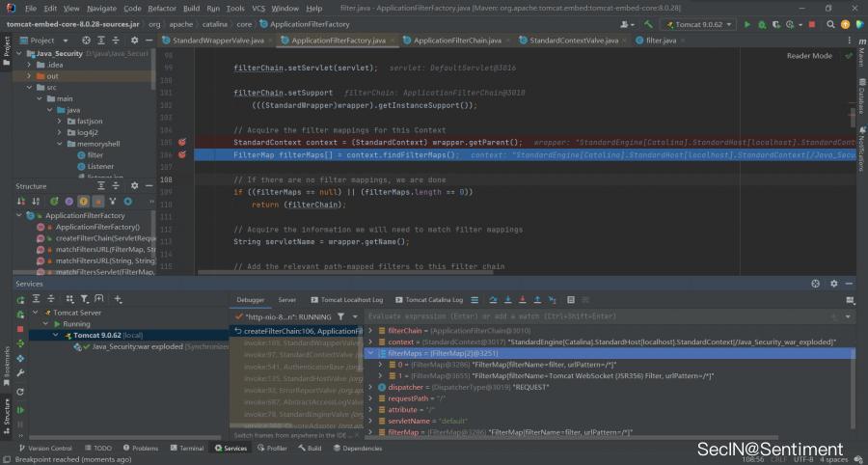Click Select Opened File target icon in Project panel
This screenshot has height=465, width=868.
[86, 41]
